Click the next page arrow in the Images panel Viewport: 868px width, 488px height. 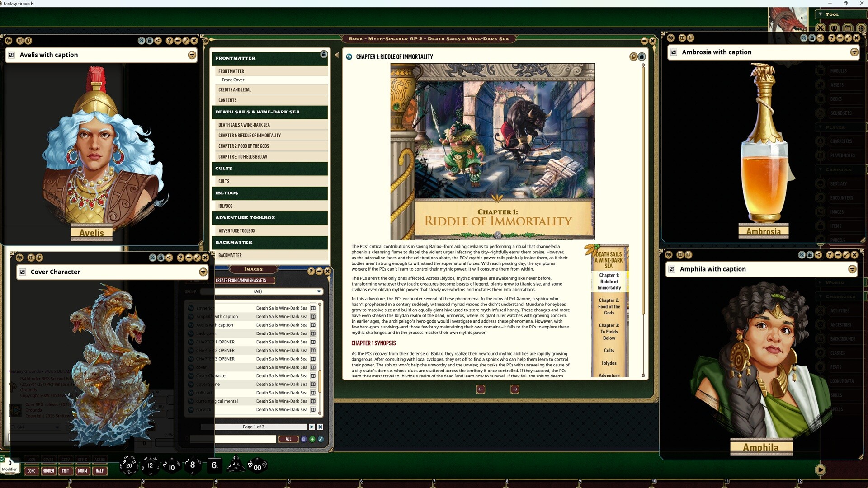click(311, 427)
